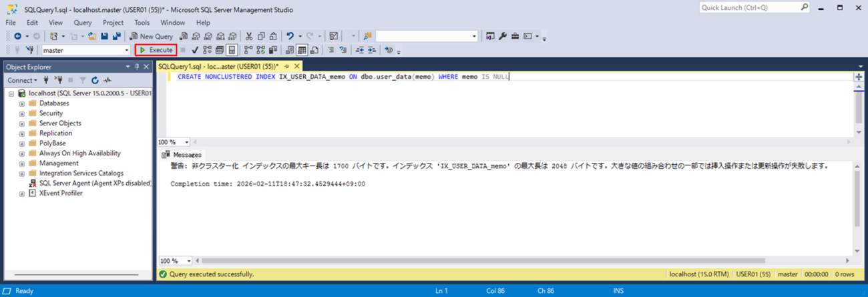Toggle Include Client Statistics
The height and width of the screenshot is (297, 868).
[x=272, y=50]
